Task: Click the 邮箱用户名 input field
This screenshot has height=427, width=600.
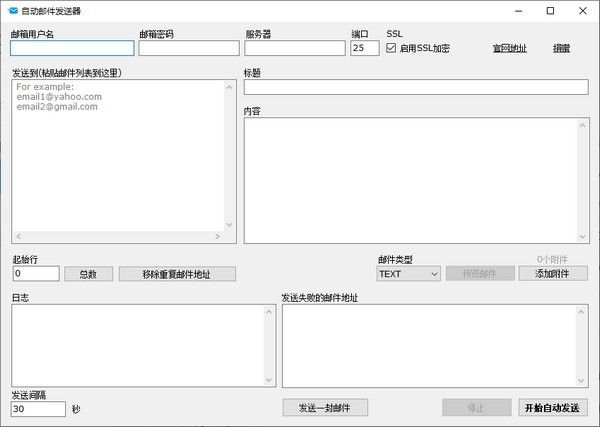Action: [x=72, y=48]
